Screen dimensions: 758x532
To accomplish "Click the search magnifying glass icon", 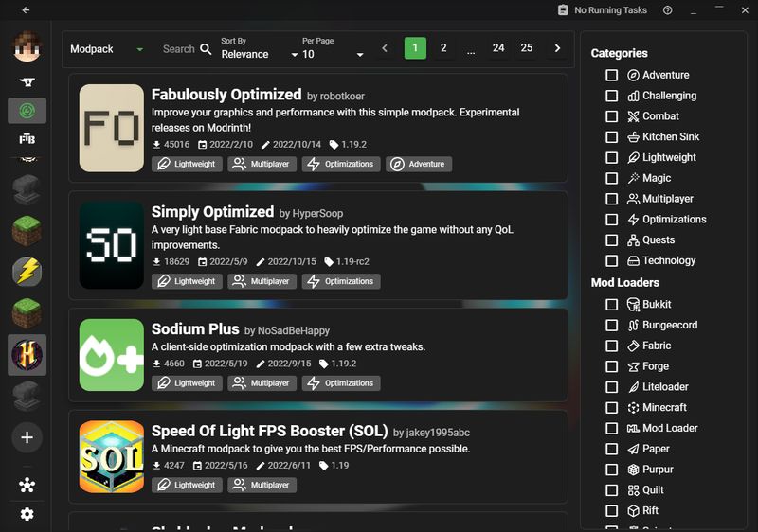I will click(x=206, y=49).
